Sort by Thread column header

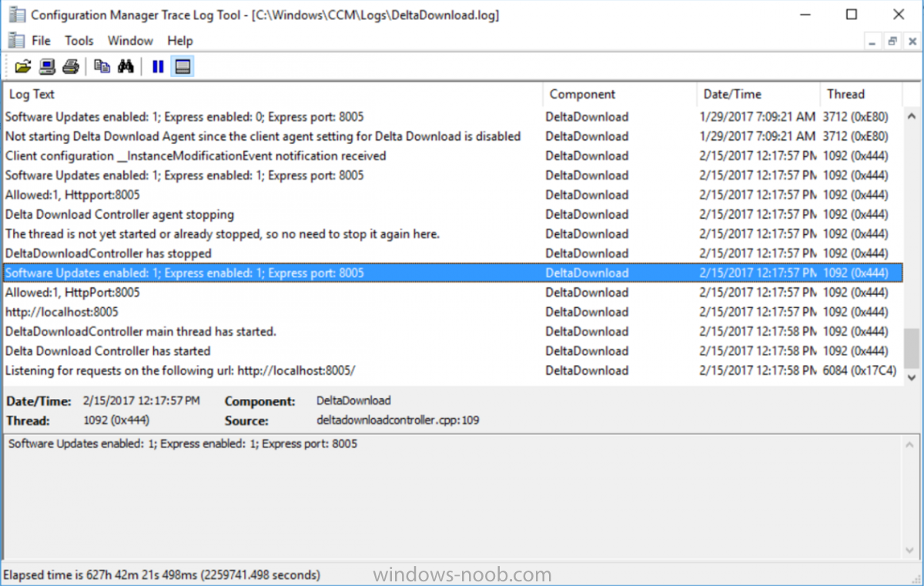(862, 94)
